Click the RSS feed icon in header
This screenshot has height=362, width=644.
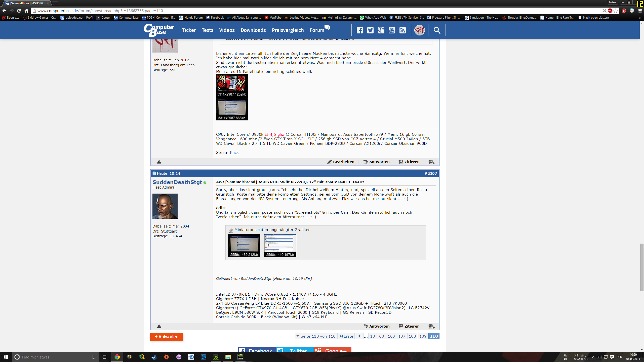click(403, 30)
